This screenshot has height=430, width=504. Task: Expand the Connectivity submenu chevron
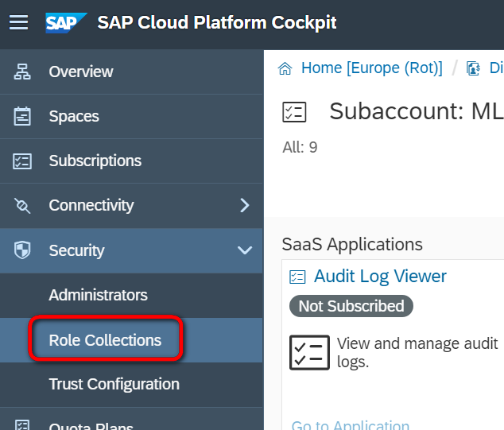point(245,206)
